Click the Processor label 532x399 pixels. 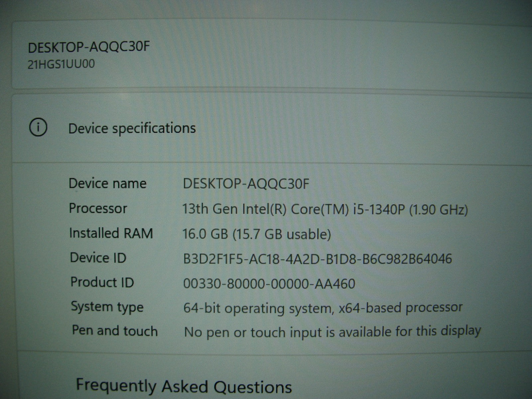[98, 208]
